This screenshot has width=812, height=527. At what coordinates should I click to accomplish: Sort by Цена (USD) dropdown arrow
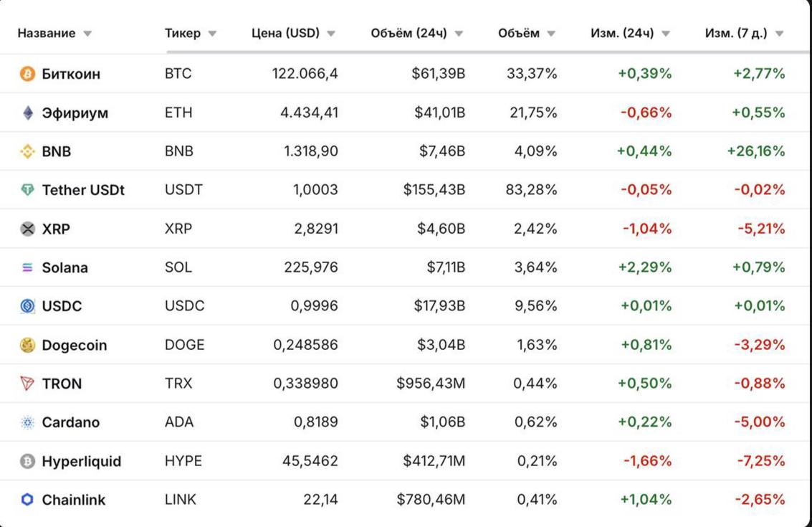tap(331, 34)
